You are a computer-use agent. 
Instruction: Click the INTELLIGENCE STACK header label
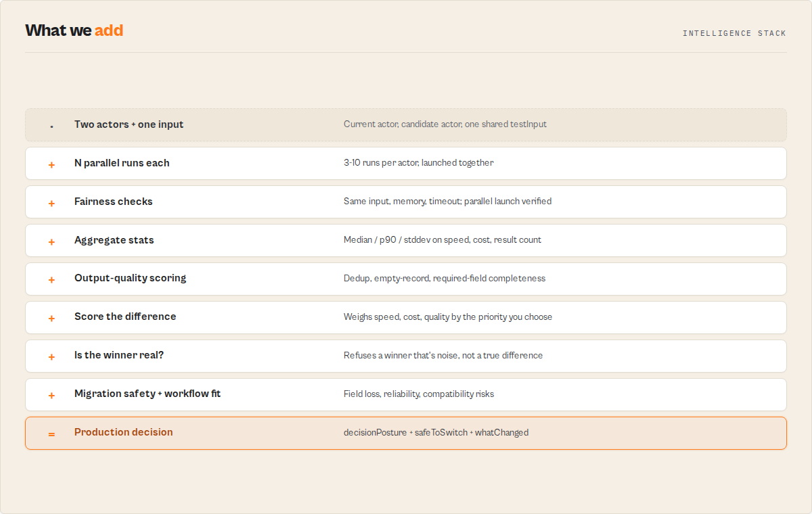tap(734, 33)
